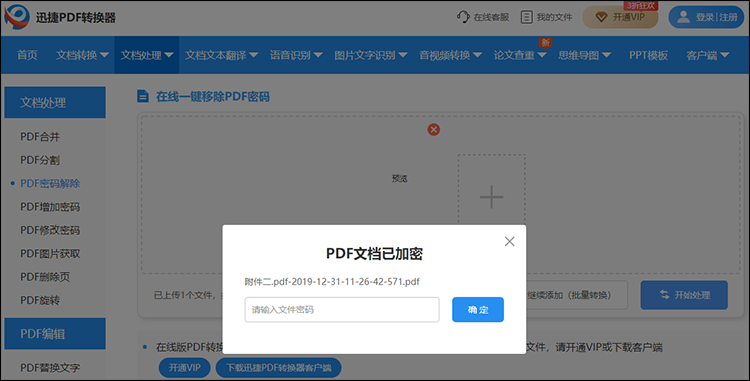Click the 已上传1个文件 status text
This screenshot has height=381, width=750.
click(x=185, y=295)
